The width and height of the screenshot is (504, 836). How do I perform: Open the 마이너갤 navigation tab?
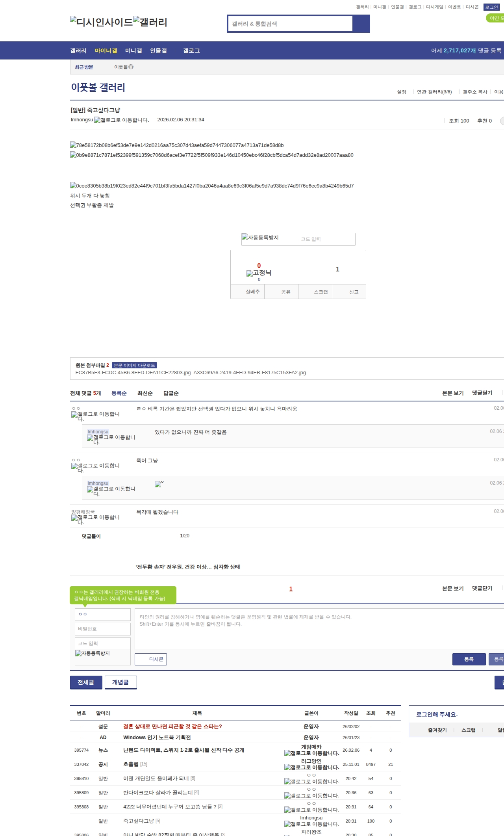(106, 51)
